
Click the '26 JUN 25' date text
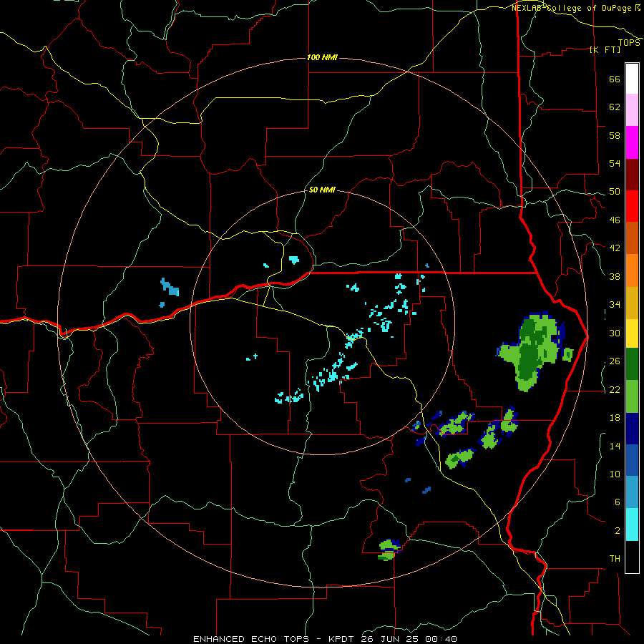click(390, 639)
